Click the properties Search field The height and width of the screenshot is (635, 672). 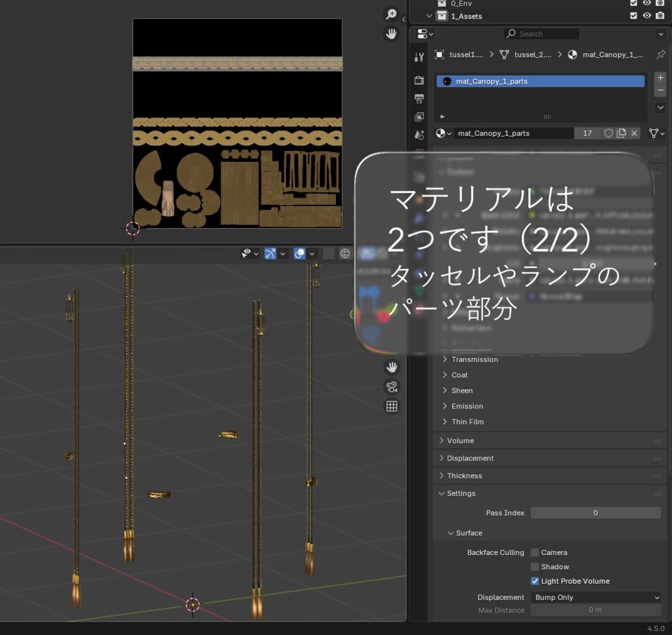(x=542, y=33)
